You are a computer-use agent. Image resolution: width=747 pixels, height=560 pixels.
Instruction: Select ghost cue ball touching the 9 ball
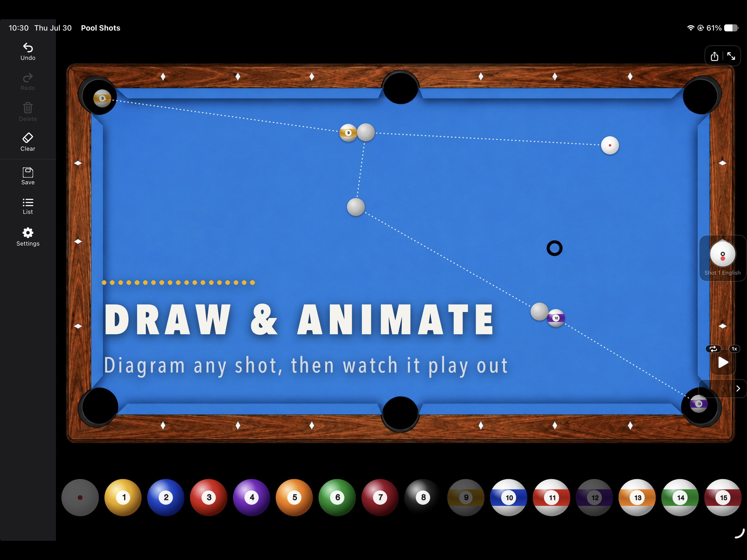(x=366, y=132)
